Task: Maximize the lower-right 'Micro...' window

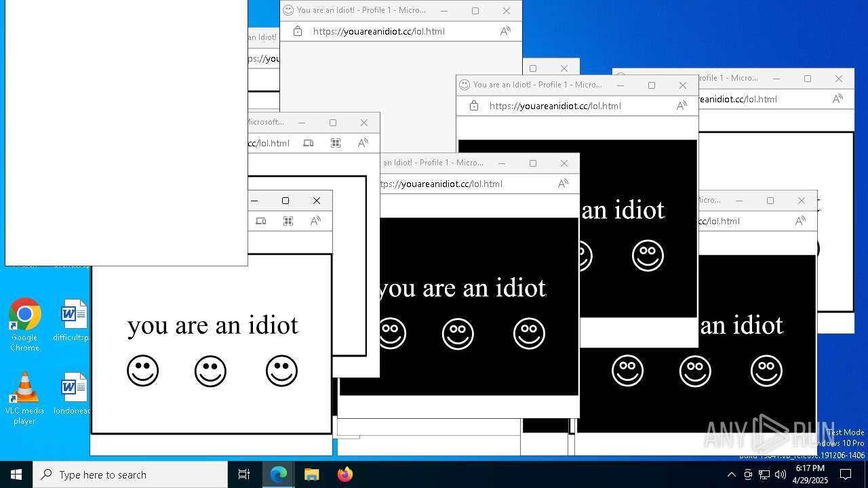Action: (770, 201)
